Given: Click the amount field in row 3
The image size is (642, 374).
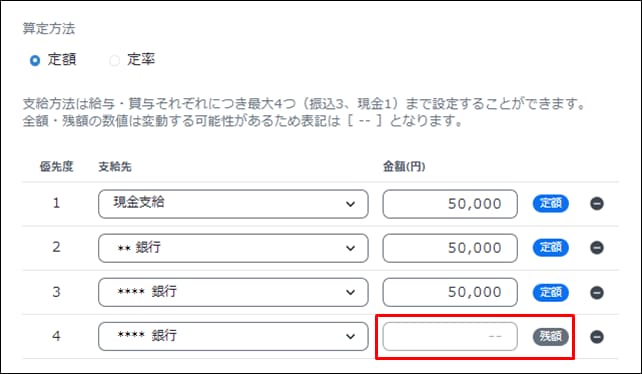Looking at the screenshot, I should [450, 292].
